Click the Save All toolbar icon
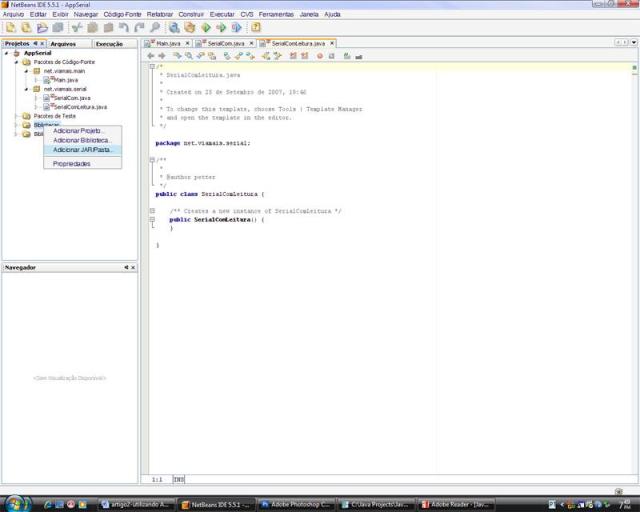 57,28
